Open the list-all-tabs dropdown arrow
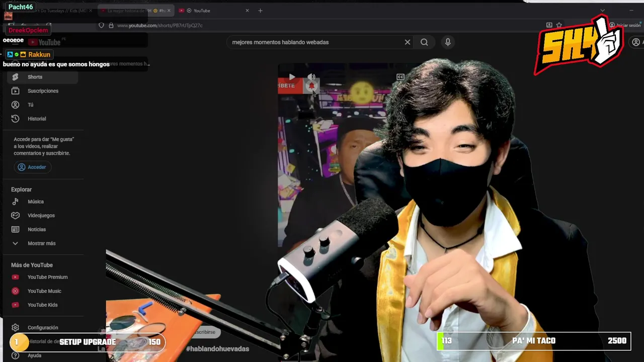Screen dimensions: 644x362 point(603,11)
